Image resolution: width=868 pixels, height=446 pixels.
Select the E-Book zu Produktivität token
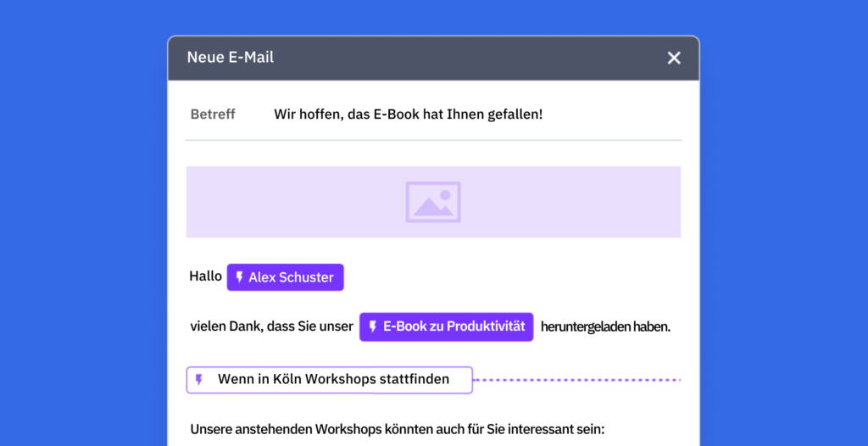[446, 327]
